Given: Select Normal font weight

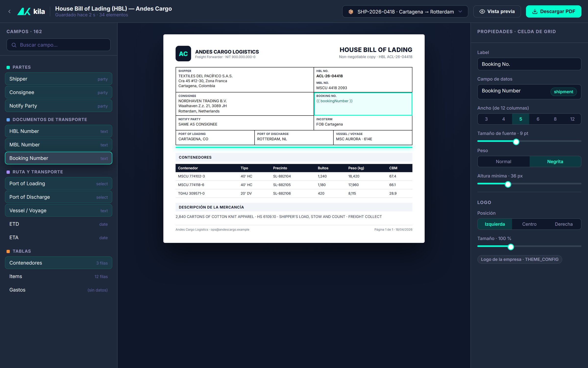Looking at the screenshot, I should click(503, 161).
